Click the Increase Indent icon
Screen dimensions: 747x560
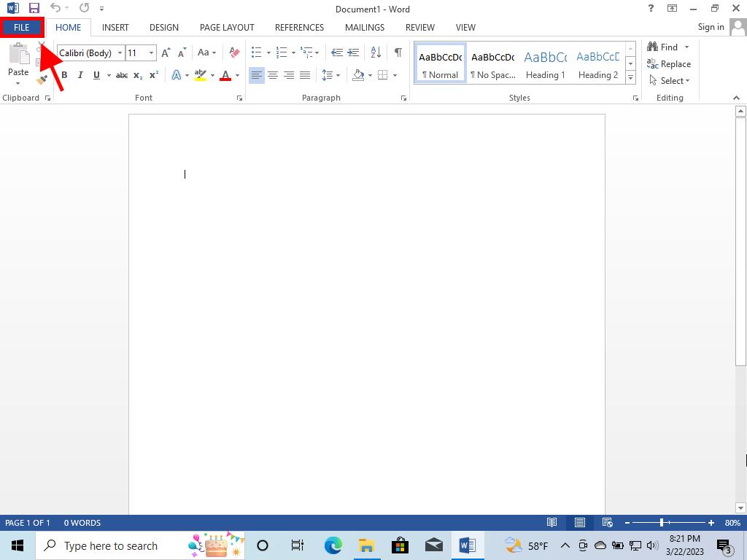pos(353,52)
